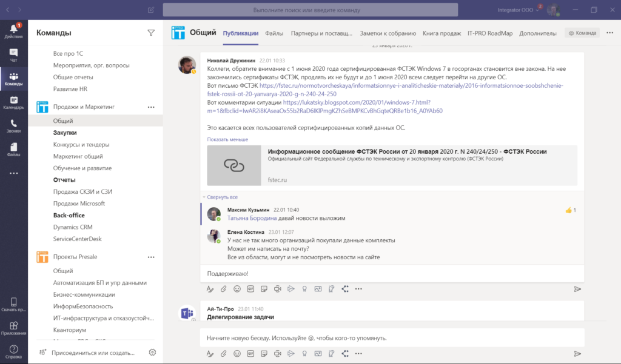Image resolution: width=621 pixels, height=364 pixels.
Task: Open the Действия activity bell icon
Action: tap(13, 30)
